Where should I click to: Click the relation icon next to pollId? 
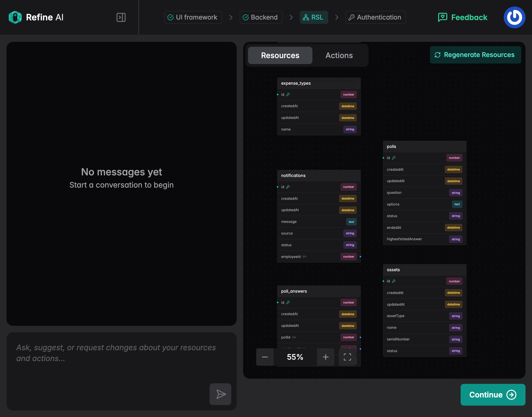click(294, 337)
